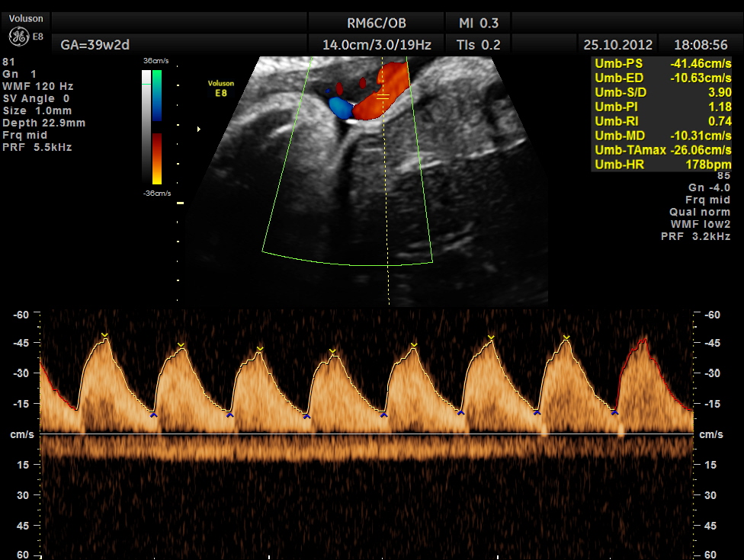Click the MI 0.3 indicator
Image resolution: width=744 pixels, height=560 pixels.
(x=478, y=22)
